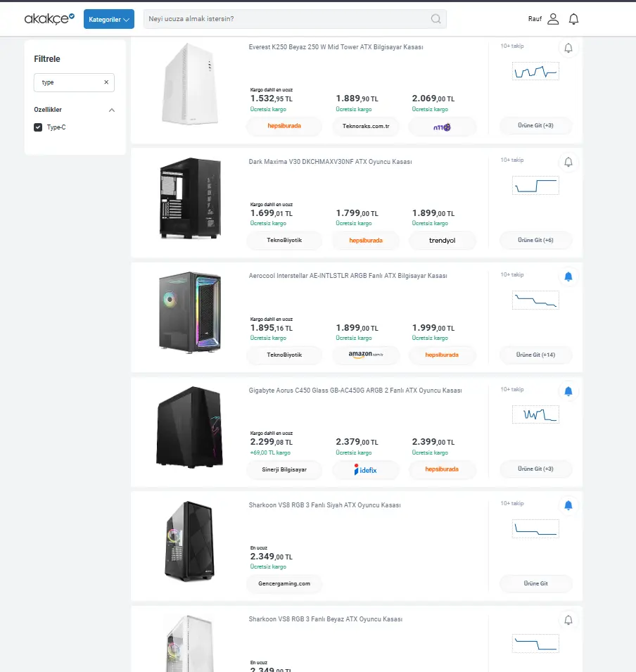
Task: Open notifications bell in header
Action: pyautogui.click(x=573, y=19)
